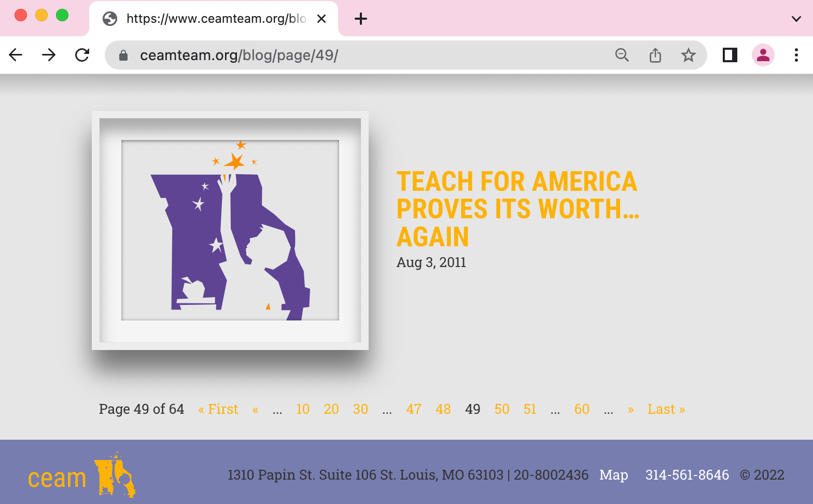Toggle the browser side panel

(730, 55)
